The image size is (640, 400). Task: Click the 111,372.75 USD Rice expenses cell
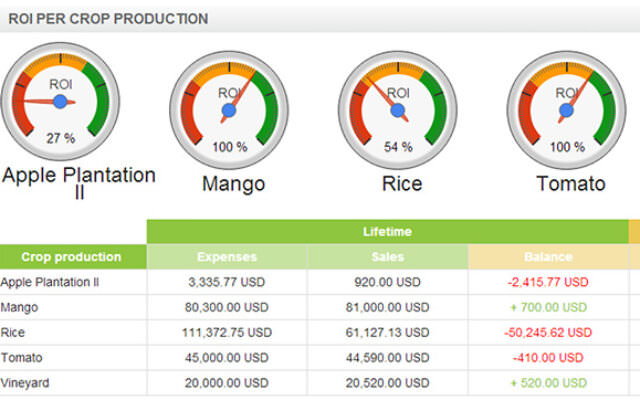(x=227, y=333)
